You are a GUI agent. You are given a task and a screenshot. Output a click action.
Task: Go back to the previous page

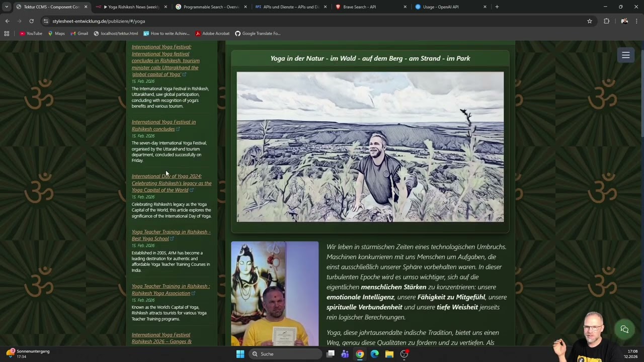(x=7, y=21)
